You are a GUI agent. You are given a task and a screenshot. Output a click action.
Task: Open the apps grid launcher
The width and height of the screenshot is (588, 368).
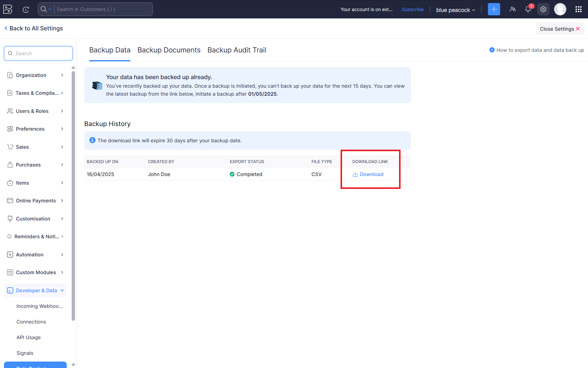579,9
